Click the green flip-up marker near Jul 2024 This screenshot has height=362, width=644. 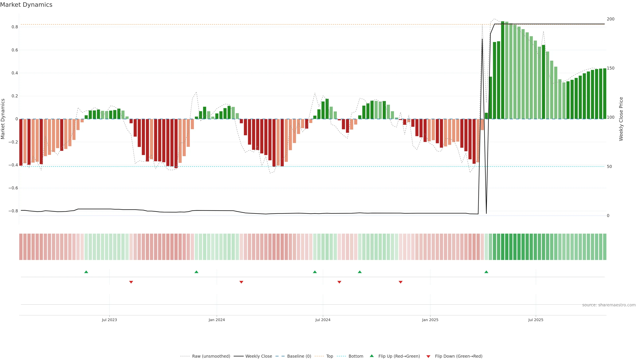315,272
